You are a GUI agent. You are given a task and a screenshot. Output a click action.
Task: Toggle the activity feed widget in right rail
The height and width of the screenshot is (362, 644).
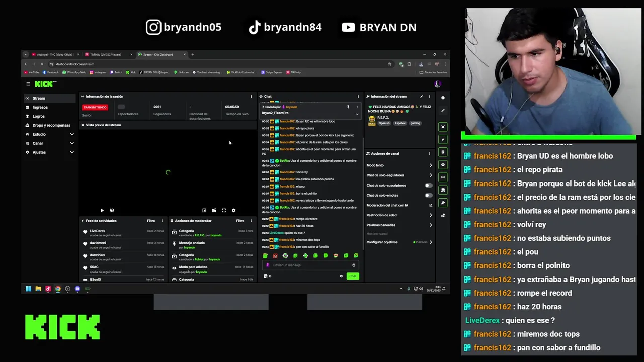pos(443,139)
